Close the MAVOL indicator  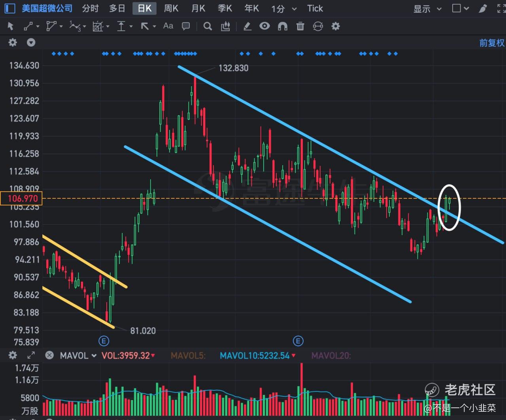coord(49,355)
